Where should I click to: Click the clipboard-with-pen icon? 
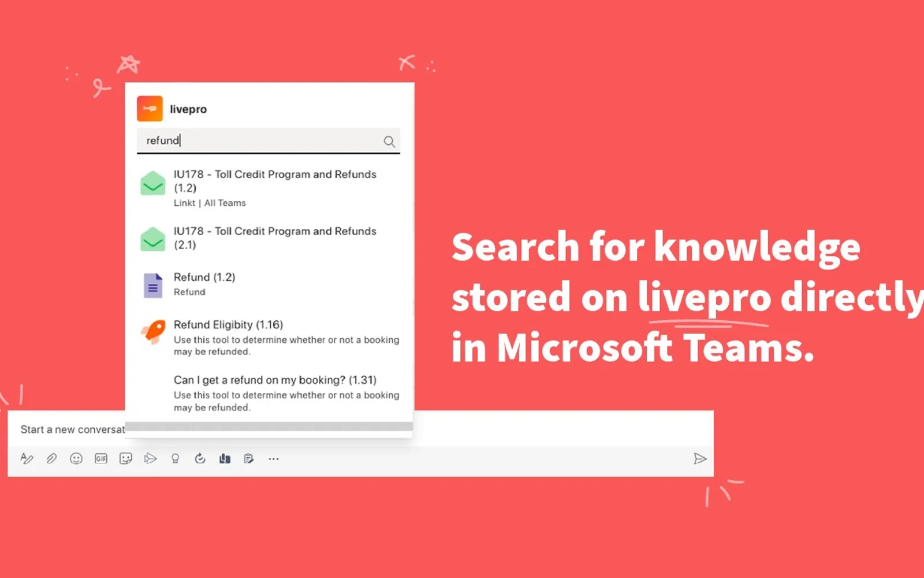point(249,458)
